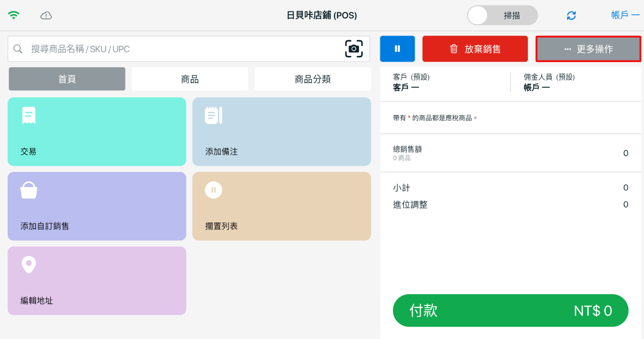Open the 添加自訂銷售 custom sale tile
This screenshot has width=644, height=339.
click(97, 206)
